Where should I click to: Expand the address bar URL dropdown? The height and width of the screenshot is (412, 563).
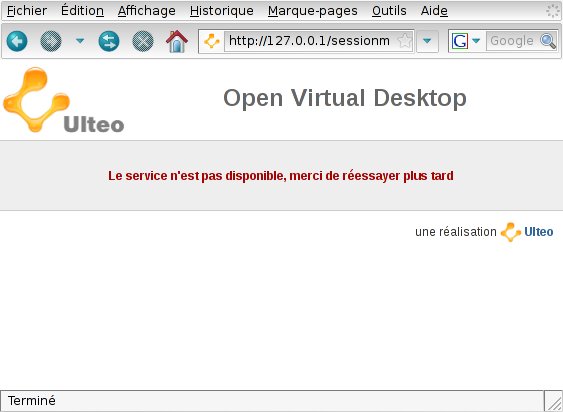pos(427,41)
